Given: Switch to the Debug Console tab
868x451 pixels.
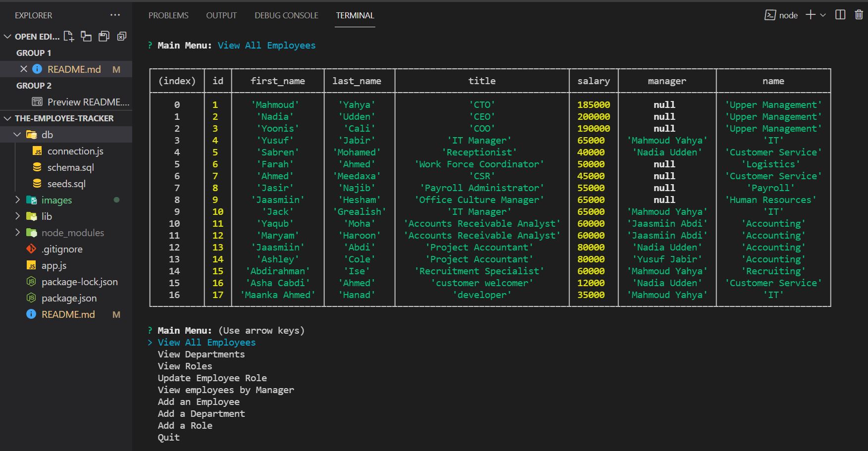Looking at the screenshot, I should (286, 15).
